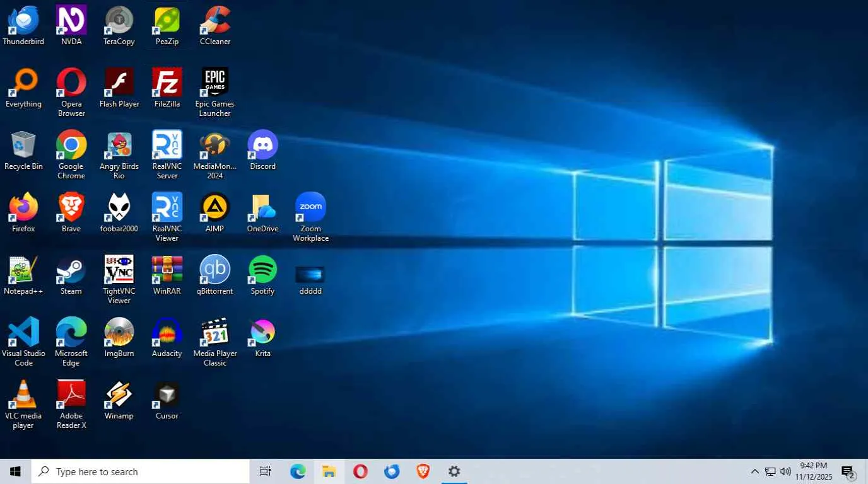
Task: Show hidden system tray icons
Action: 754,471
